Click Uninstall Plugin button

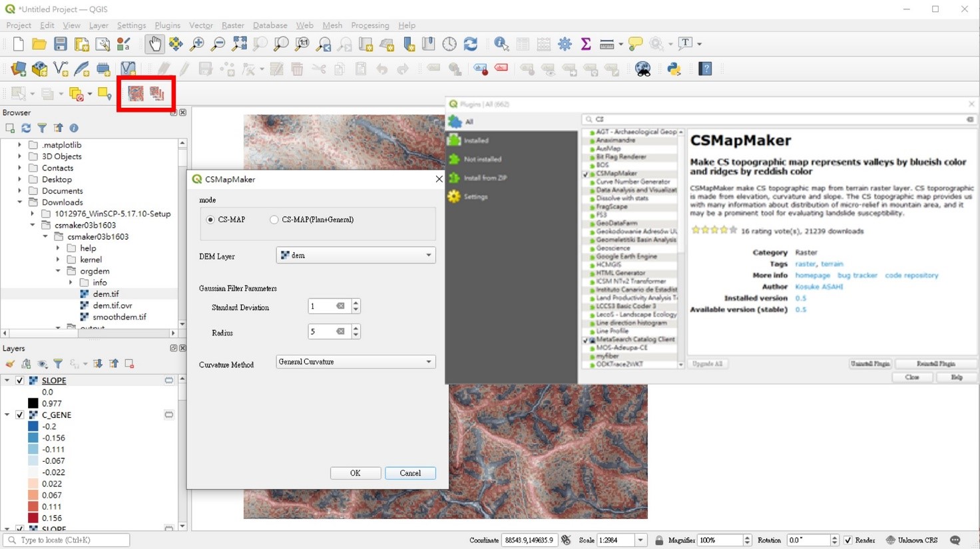tap(870, 364)
